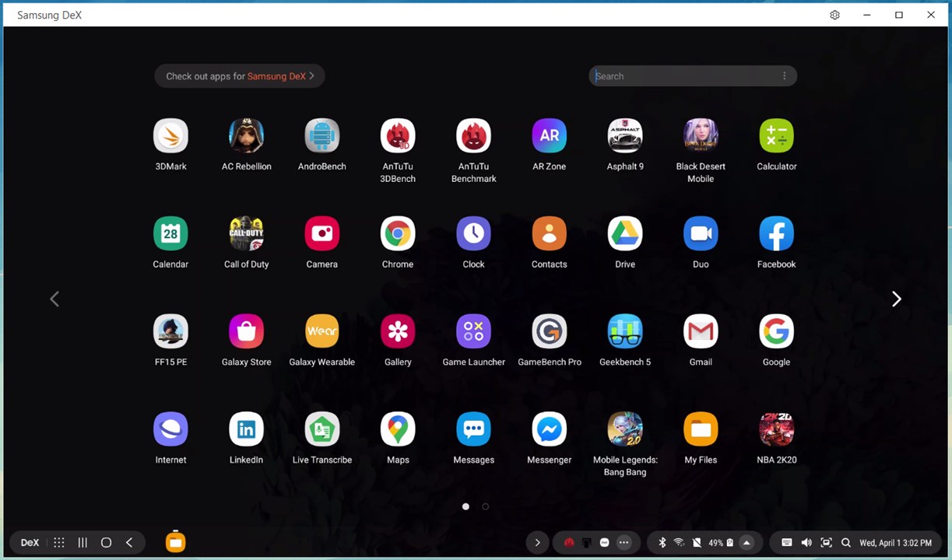The width and height of the screenshot is (952, 560).
Task: Open Check out apps for Samsung DeX link
Action: point(240,76)
